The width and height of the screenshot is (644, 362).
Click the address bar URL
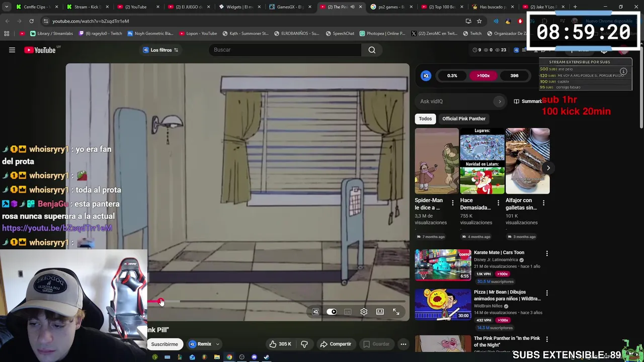pos(91,21)
